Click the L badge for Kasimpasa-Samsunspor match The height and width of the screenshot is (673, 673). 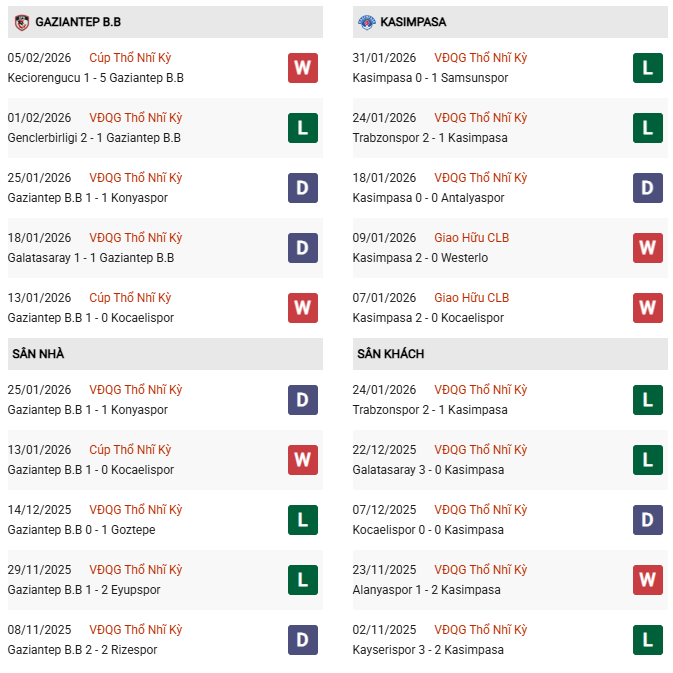648,68
